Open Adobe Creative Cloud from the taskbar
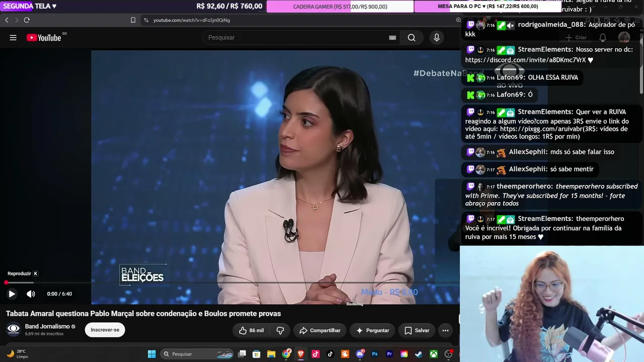 click(404, 354)
